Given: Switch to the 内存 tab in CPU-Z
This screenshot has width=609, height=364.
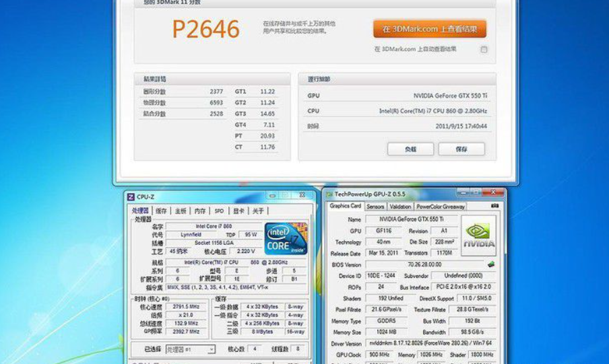Looking at the screenshot, I should tap(200, 211).
